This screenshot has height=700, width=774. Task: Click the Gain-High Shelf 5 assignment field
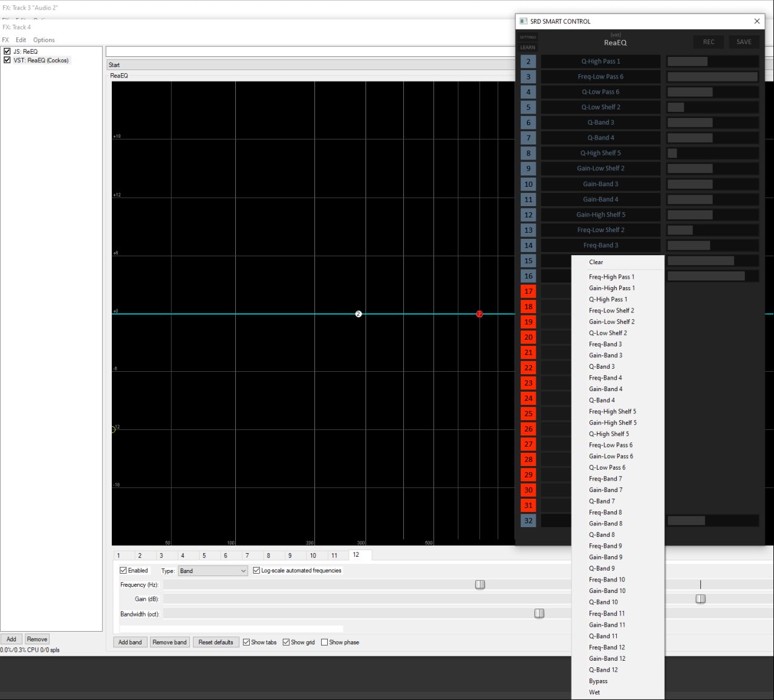(x=601, y=215)
